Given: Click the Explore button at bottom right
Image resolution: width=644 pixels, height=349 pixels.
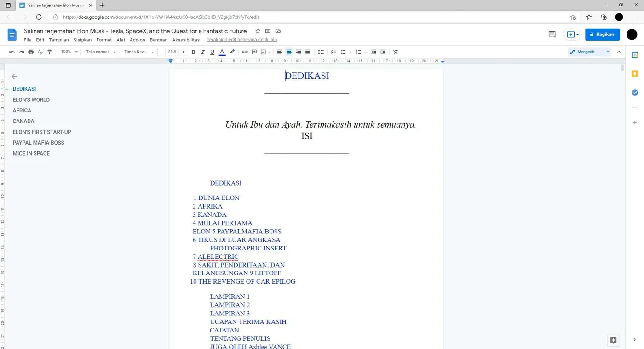Looking at the screenshot, I should pyautogui.click(x=613, y=340).
